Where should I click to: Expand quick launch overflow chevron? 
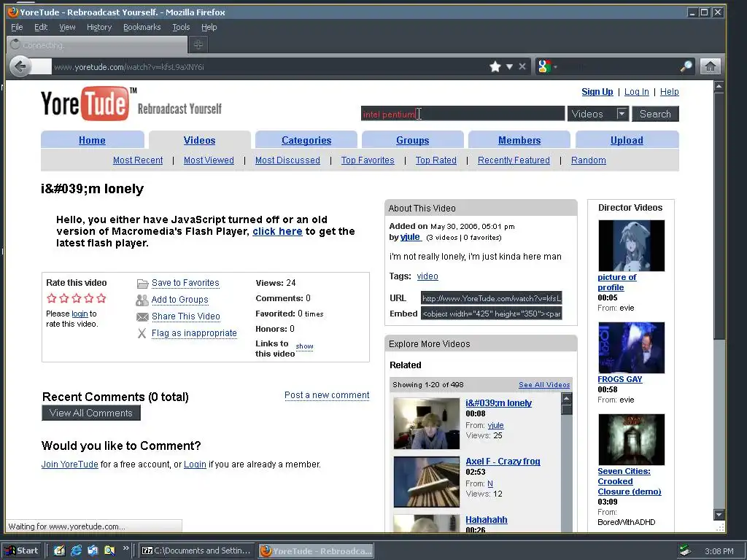(125, 548)
